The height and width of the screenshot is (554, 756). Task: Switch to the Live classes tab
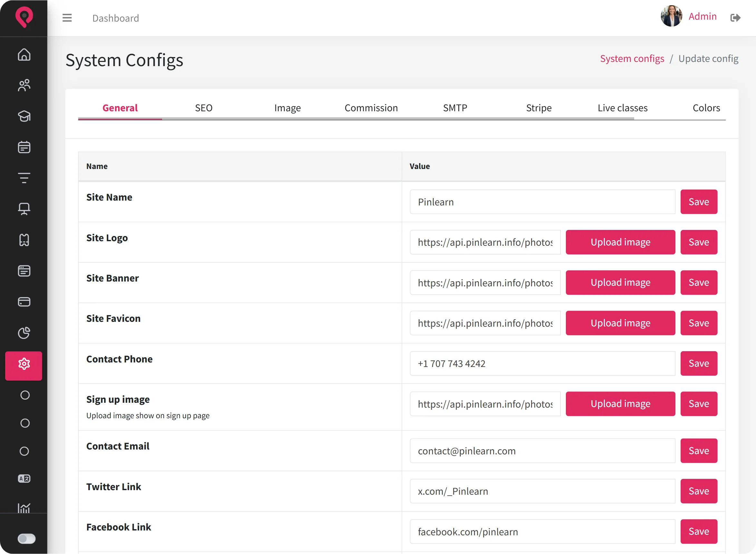(x=623, y=108)
